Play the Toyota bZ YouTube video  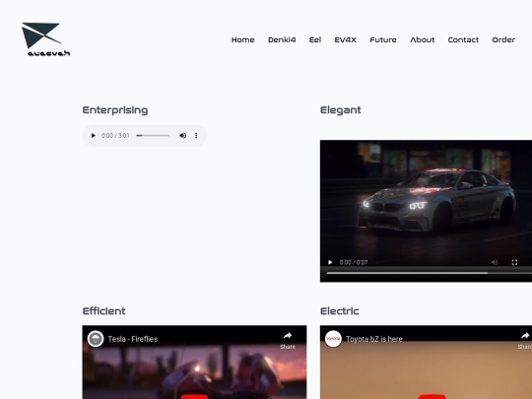click(x=432, y=396)
